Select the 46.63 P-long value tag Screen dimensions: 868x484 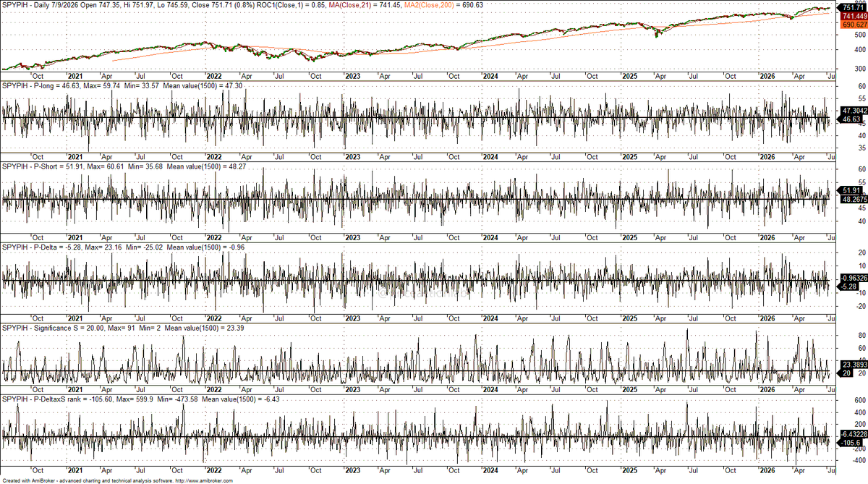click(x=848, y=119)
